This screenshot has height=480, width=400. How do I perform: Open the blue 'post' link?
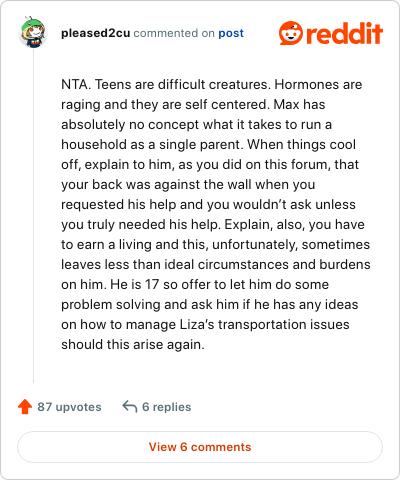coord(231,33)
